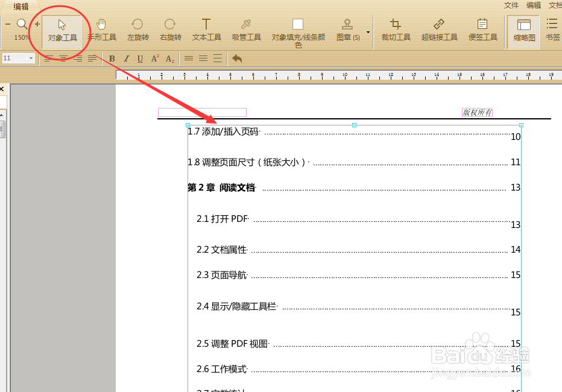The image size is (562, 392).
Task: Open the object fill/line color tool
Action: [298, 27]
